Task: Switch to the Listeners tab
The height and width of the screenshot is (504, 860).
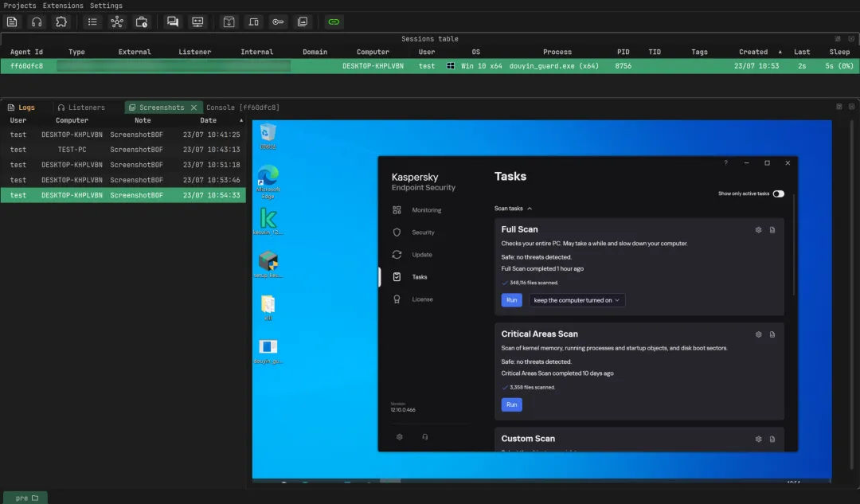Action: 81,107
